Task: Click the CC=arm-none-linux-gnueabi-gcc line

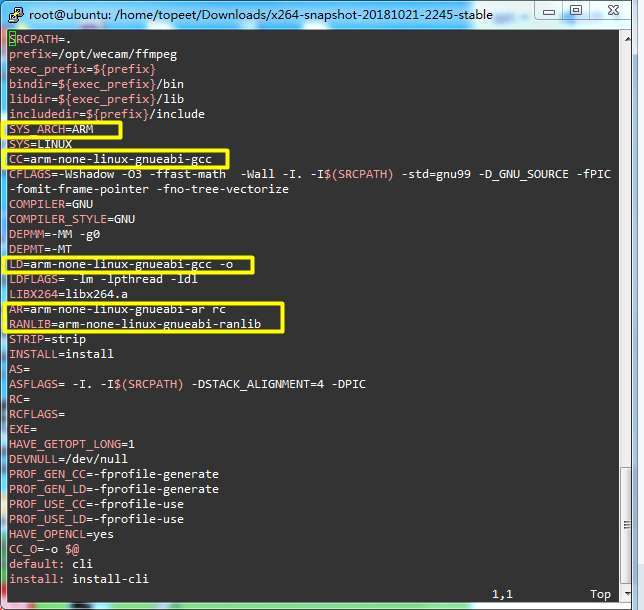Action: point(110,159)
